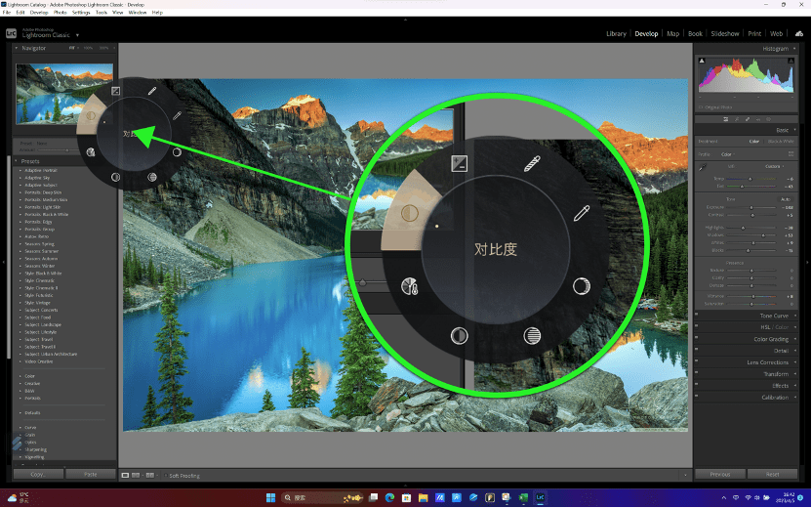Open the Settings menu
This screenshot has width=812, height=508.
[x=81, y=13]
